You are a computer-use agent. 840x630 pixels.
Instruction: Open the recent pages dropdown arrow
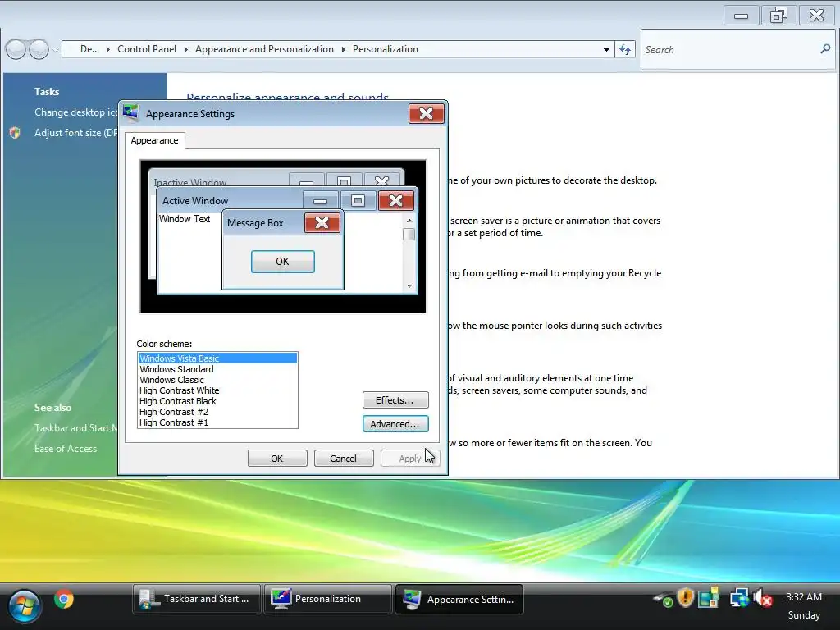55,50
